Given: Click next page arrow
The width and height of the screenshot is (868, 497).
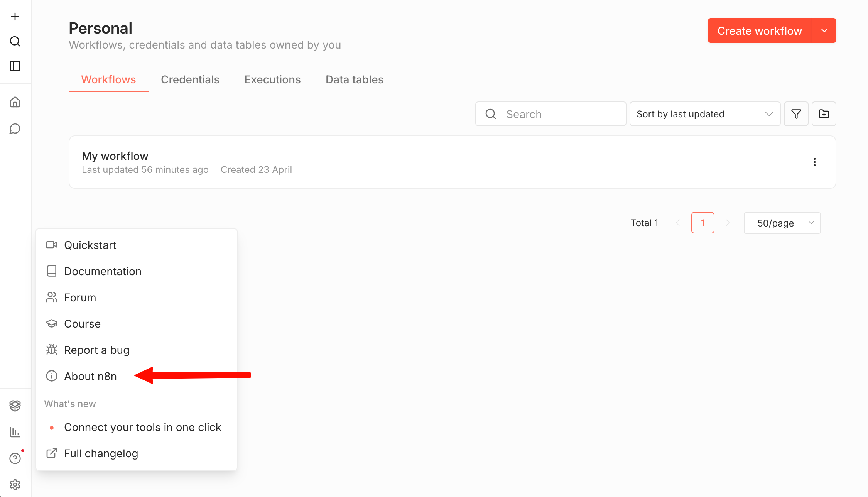Looking at the screenshot, I should (x=728, y=223).
